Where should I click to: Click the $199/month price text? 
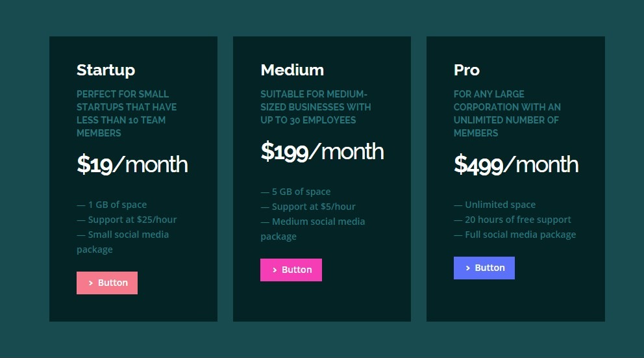[322, 151]
